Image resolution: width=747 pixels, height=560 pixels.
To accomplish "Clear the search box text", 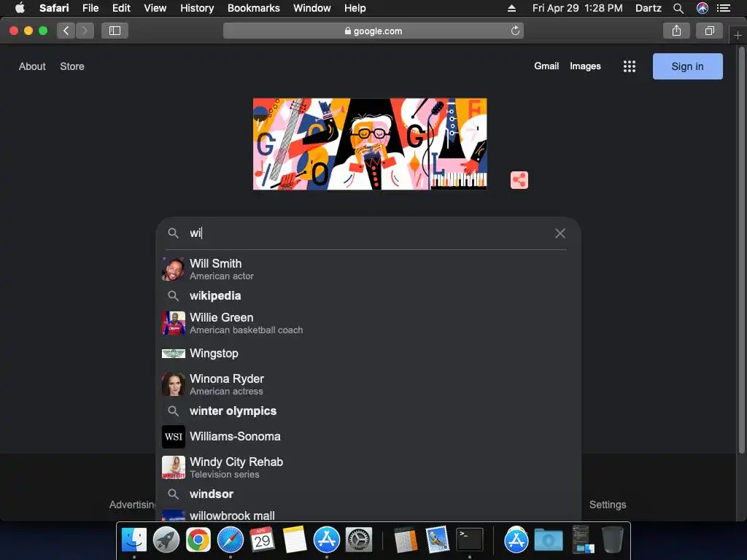I will coord(560,233).
